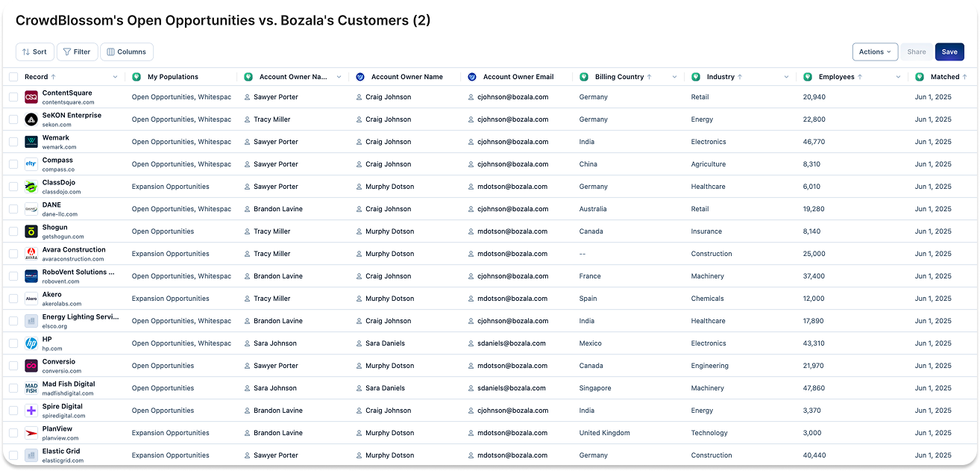Click the Save button
The height and width of the screenshot is (471, 980).
pyautogui.click(x=949, y=52)
